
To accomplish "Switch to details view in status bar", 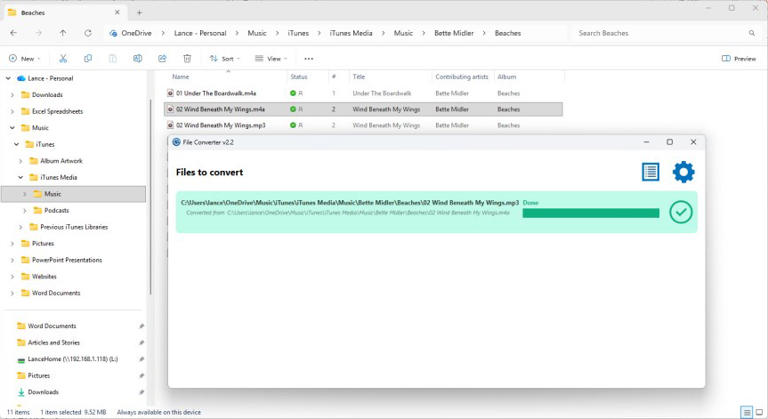I will click(746, 412).
